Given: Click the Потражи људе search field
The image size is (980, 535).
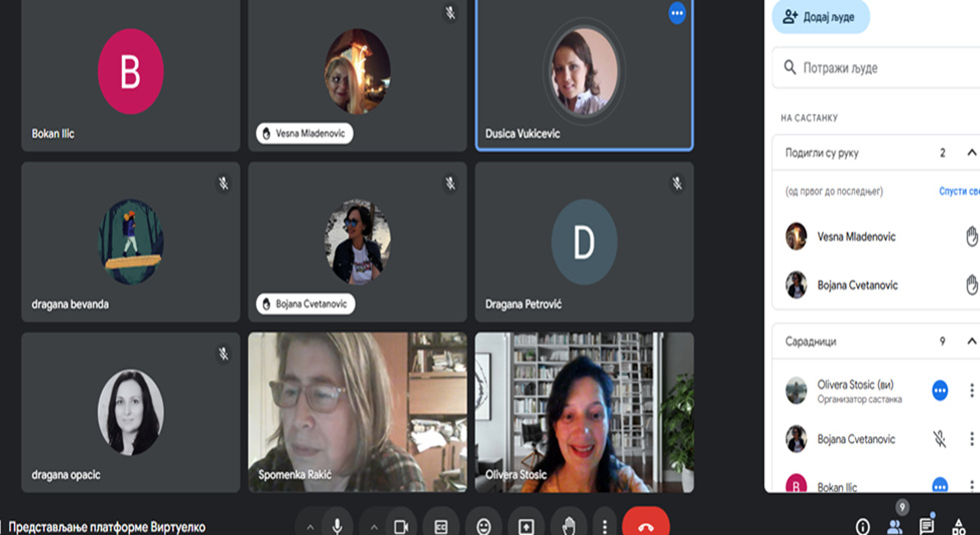Looking at the screenshot, I should [x=879, y=68].
